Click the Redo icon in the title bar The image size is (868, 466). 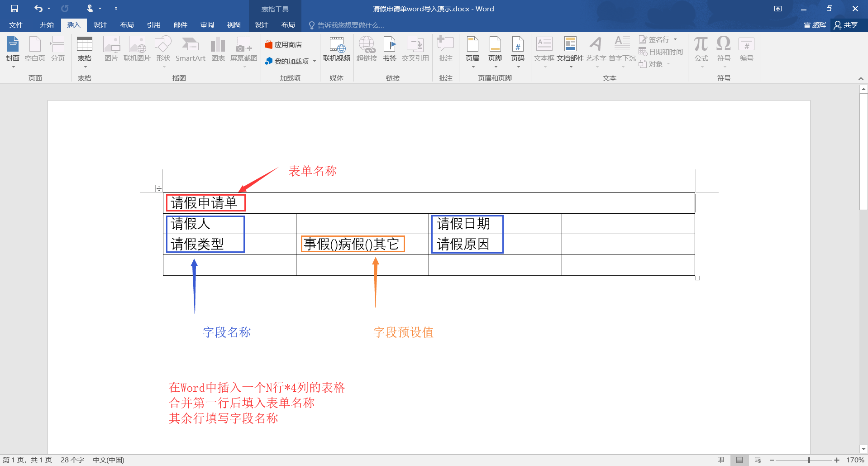pos(65,9)
